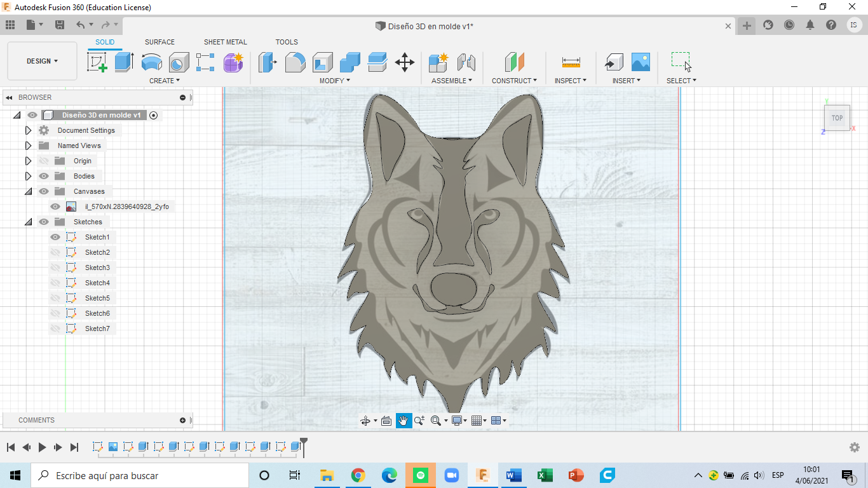Click the DESIGN workspace button
The image size is (868, 488).
[41, 61]
